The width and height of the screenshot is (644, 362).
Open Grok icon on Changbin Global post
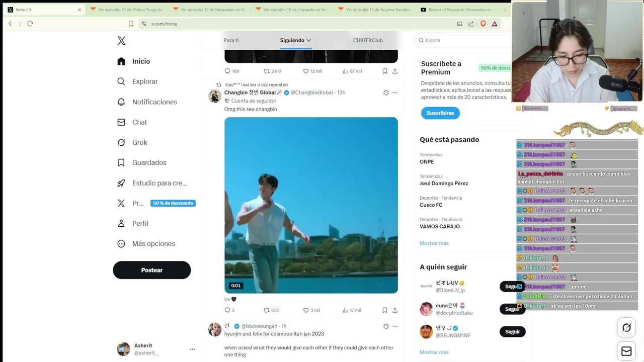point(386,93)
